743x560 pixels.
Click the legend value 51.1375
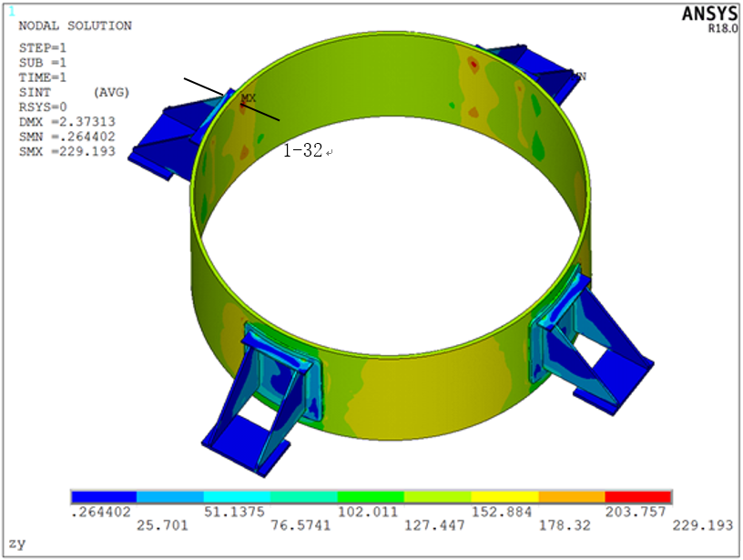tap(234, 512)
